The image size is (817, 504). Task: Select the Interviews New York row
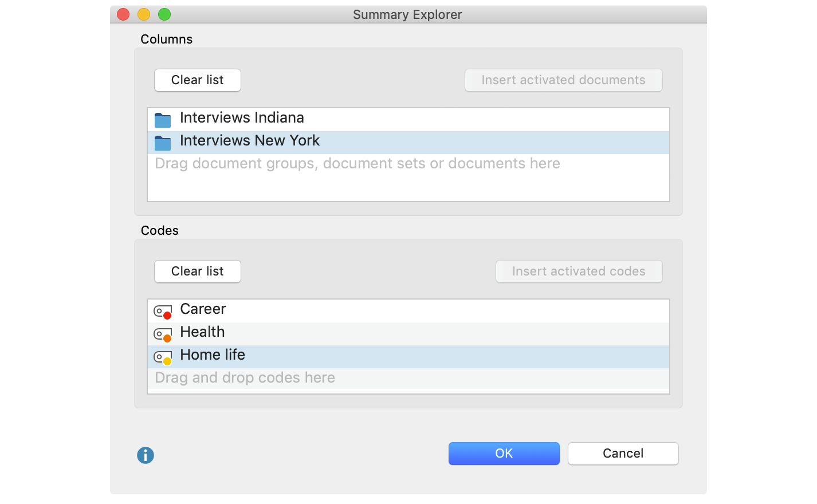point(408,143)
